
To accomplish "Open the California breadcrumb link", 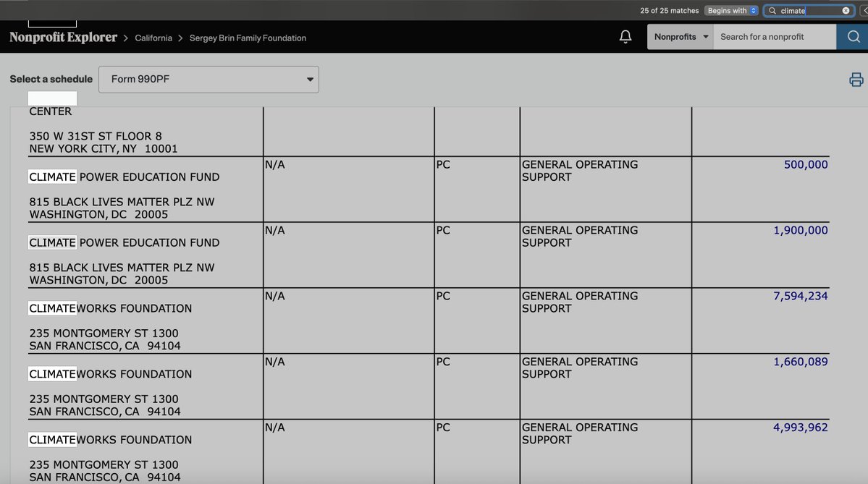I will tap(153, 38).
